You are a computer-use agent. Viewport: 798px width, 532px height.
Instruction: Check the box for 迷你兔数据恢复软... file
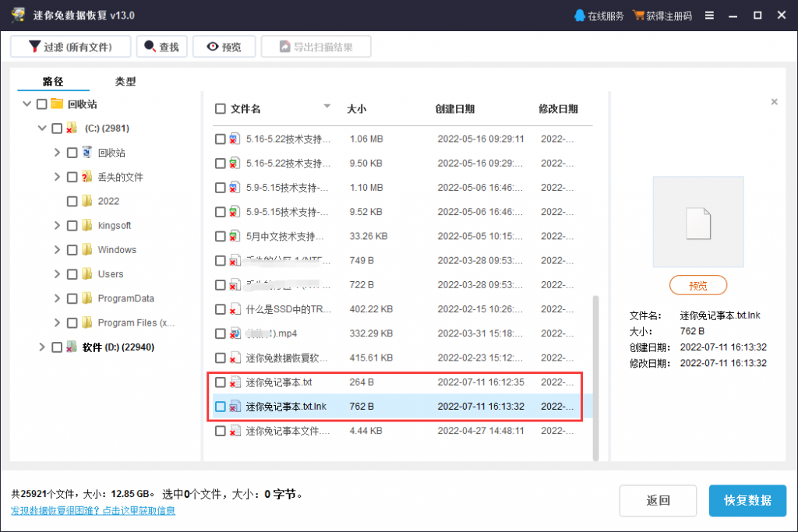221,358
